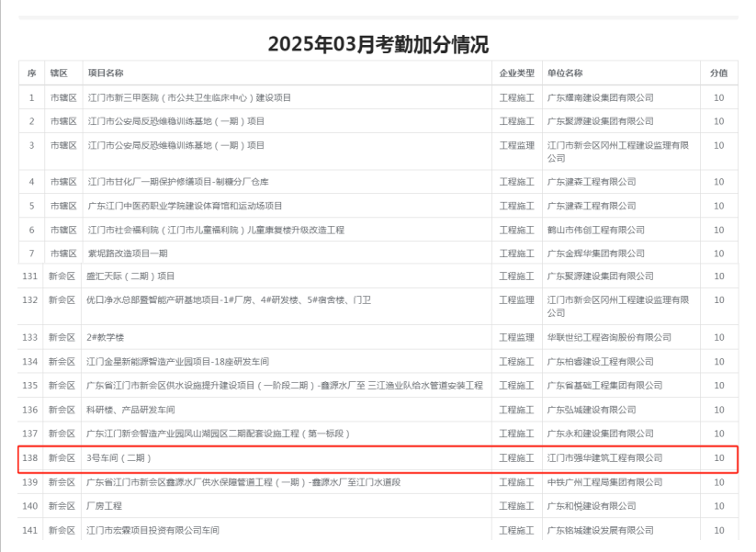The height and width of the screenshot is (552, 756).
Task: Select the 镇区 column header
Action: pos(59,73)
